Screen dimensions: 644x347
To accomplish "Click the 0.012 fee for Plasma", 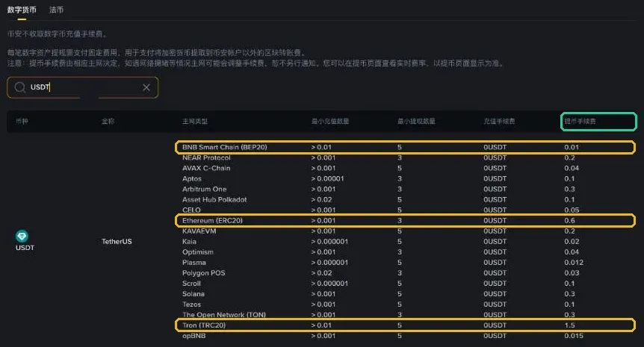I will point(573,263).
